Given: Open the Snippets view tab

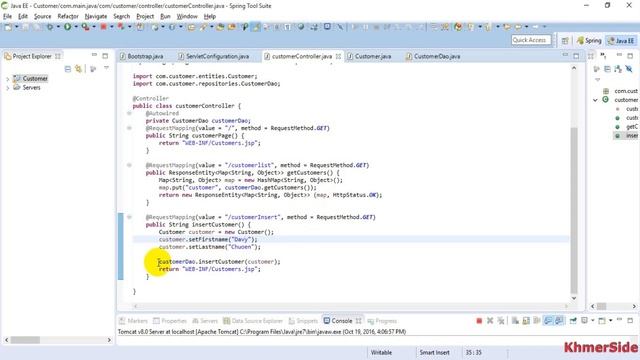Looking at the screenshot, I should click(x=303, y=321).
